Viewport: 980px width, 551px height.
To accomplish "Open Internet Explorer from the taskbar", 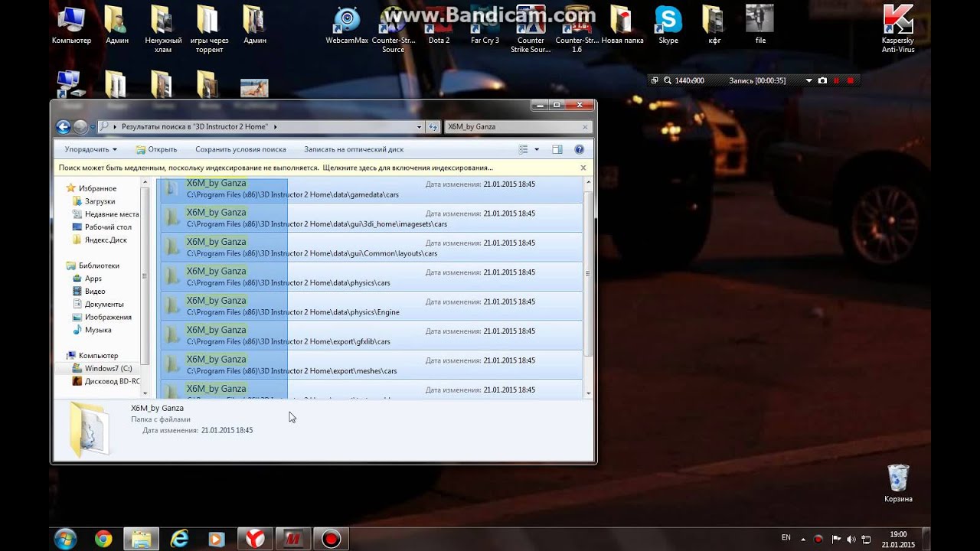I will [x=179, y=540].
